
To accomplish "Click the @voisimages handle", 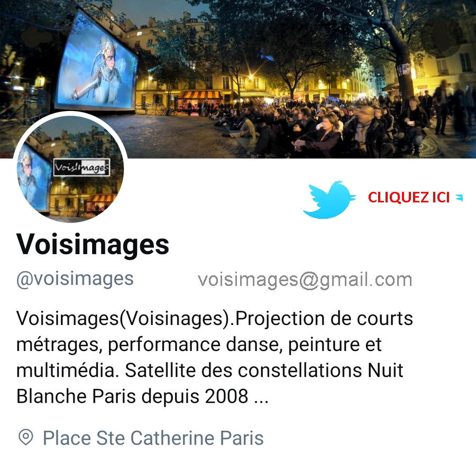I will point(75,279).
